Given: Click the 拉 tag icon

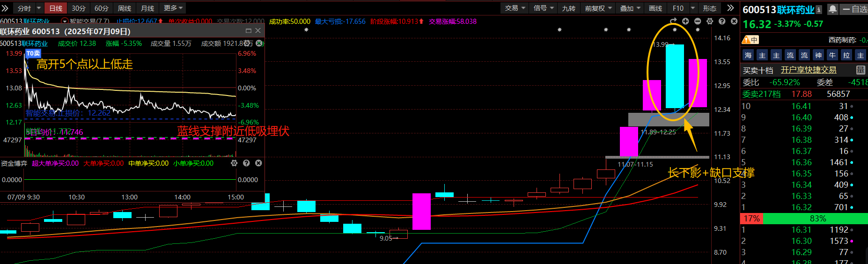Looking at the screenshot, I should pos(846,55).
